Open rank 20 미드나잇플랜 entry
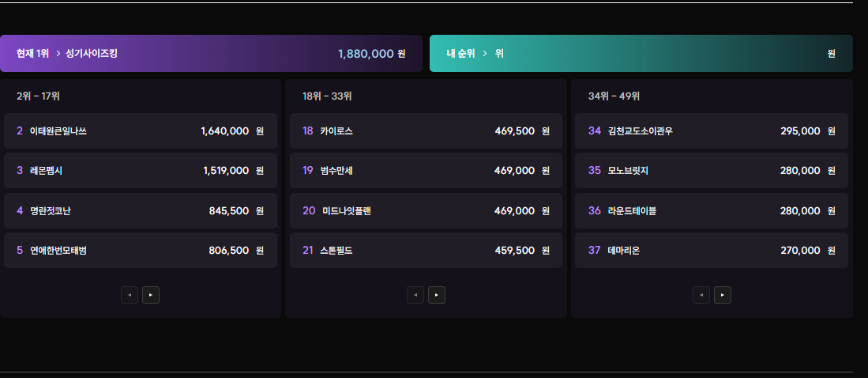This screenshot has height=378, width=868. 426,211
